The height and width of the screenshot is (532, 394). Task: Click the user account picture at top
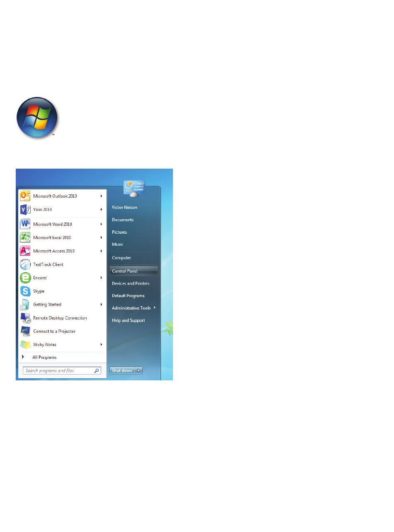134,189
